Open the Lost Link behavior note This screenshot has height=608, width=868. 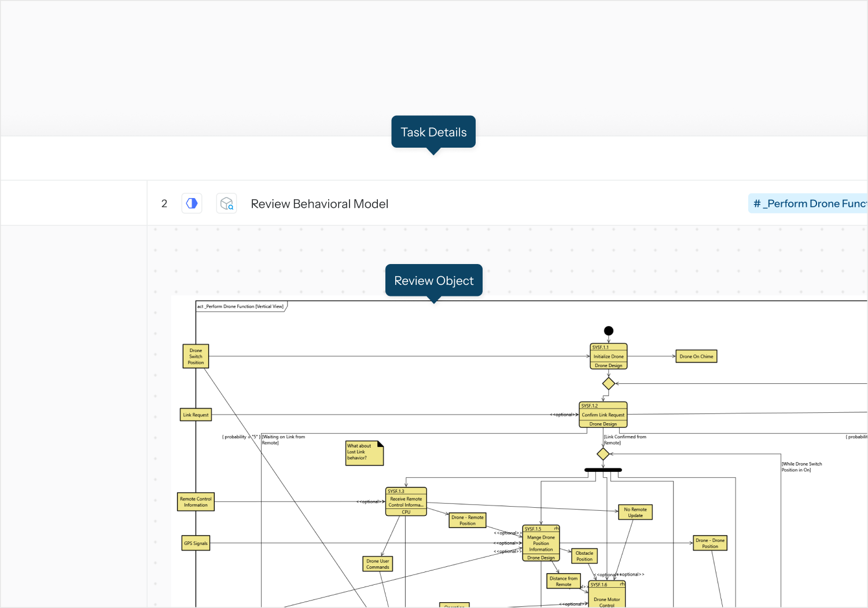click(364, 453)
